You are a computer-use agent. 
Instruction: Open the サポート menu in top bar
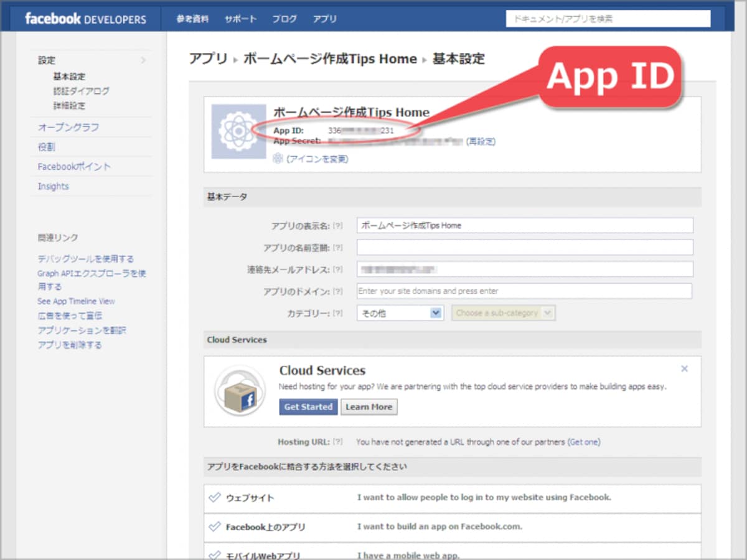click(x=240, y=19)
